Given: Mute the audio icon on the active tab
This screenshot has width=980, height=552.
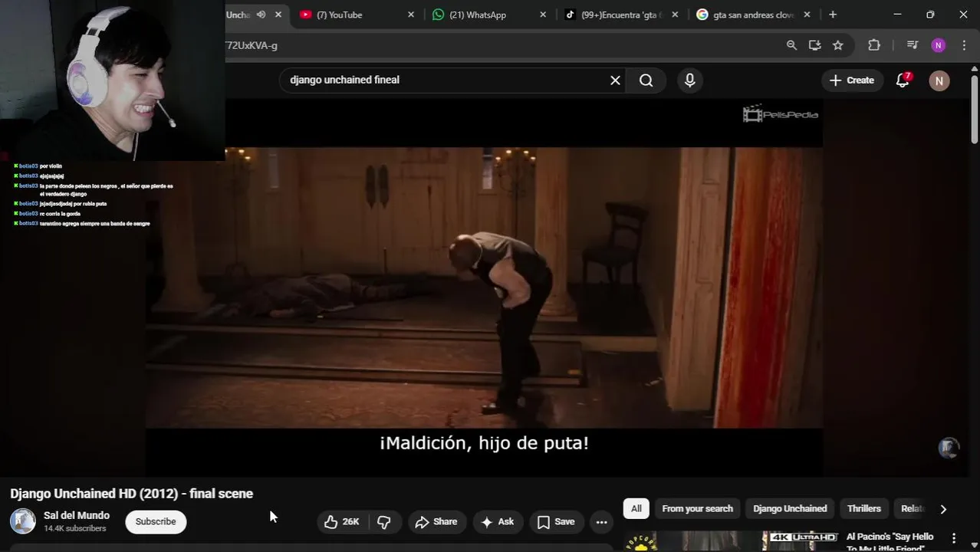Looking at the screenshot, I should 261,15.
